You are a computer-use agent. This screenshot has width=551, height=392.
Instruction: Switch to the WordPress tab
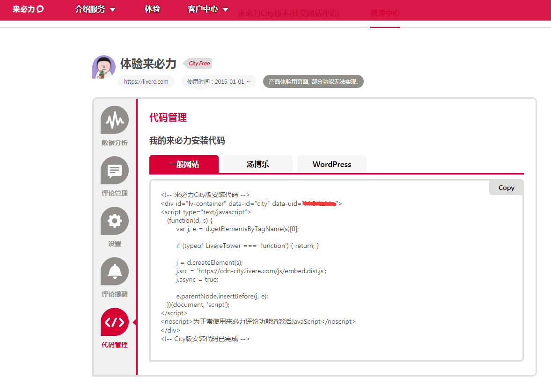(332, 164)
